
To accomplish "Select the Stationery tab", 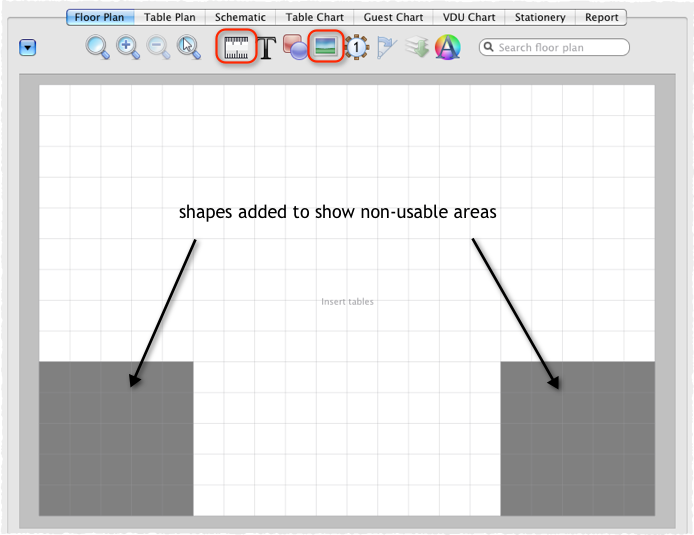I will pos(540,17).
